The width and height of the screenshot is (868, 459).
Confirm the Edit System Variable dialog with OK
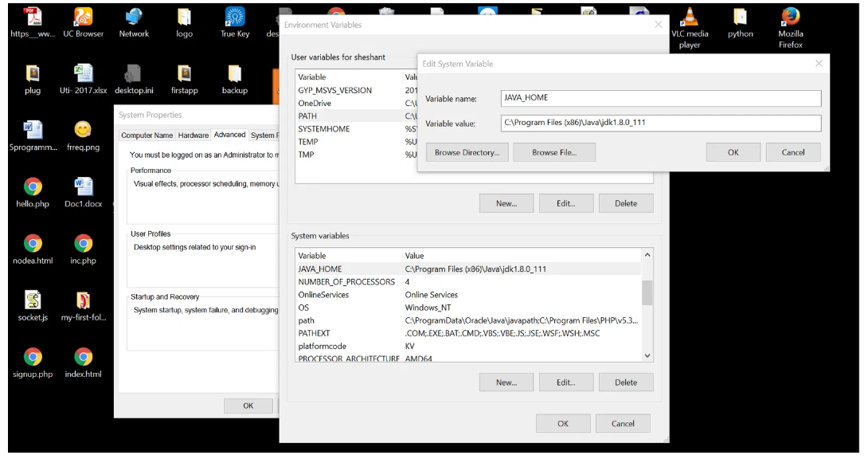733,152
